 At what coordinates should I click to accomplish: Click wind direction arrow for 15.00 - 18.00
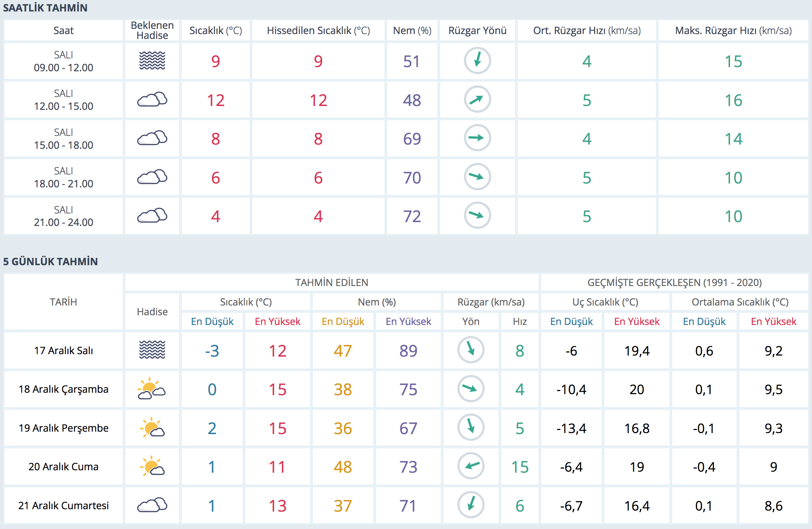click(477, 138)
